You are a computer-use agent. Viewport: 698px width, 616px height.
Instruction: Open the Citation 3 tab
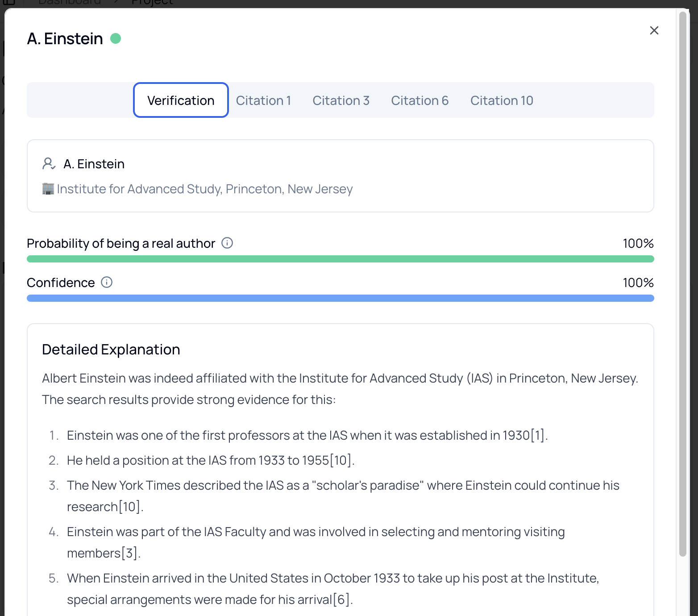[x=341, y=100]
